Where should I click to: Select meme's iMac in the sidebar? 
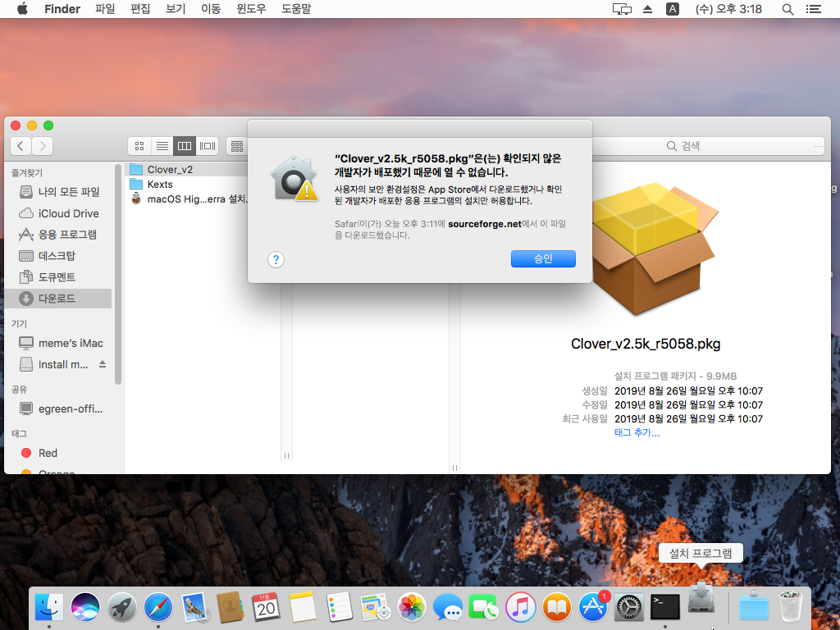pyautogui.click(x=59, y=343)
